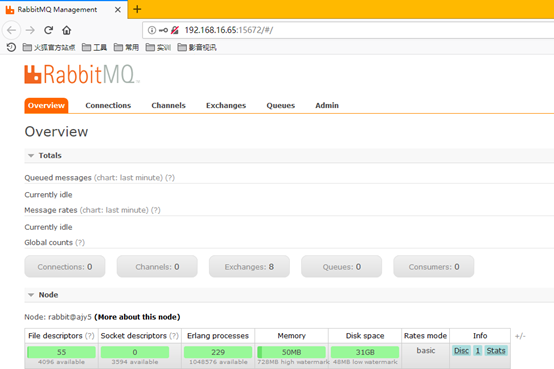Change Queued messages chart range
This screenshot has height=369, width=554.
pos(128,178)
